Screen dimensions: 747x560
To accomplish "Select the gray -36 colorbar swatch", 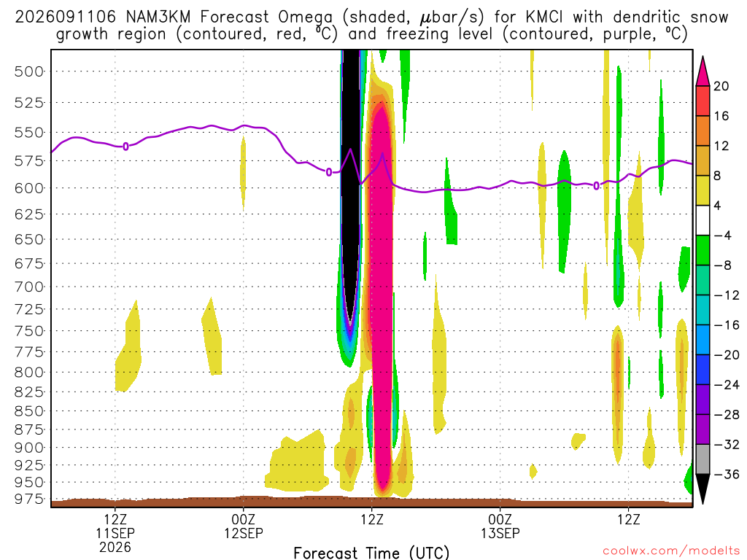I will tap(703, 459).
